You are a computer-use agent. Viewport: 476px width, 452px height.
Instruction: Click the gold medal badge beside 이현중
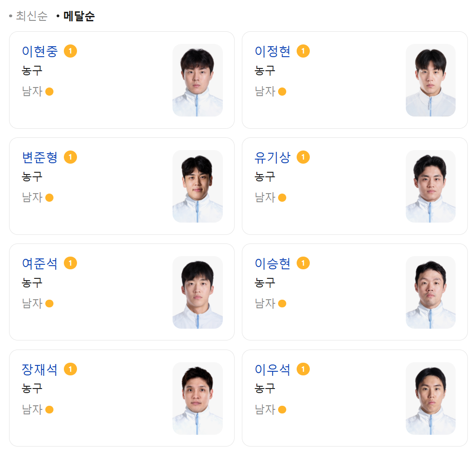point(71,51)
